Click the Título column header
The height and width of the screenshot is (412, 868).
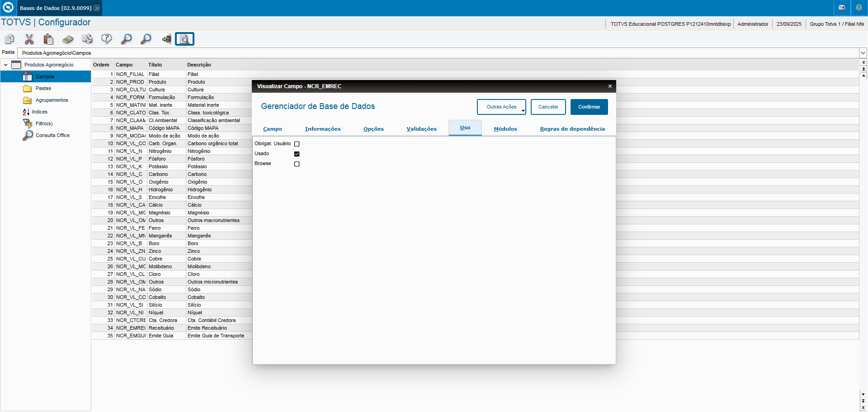(x=155, y=65)
